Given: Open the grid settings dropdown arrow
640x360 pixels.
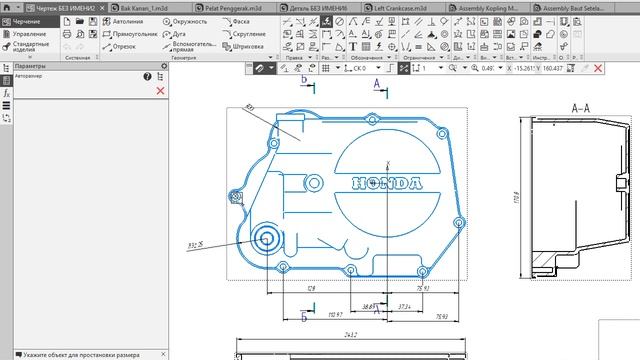Looking at the screenshot, I should [338, 68].
